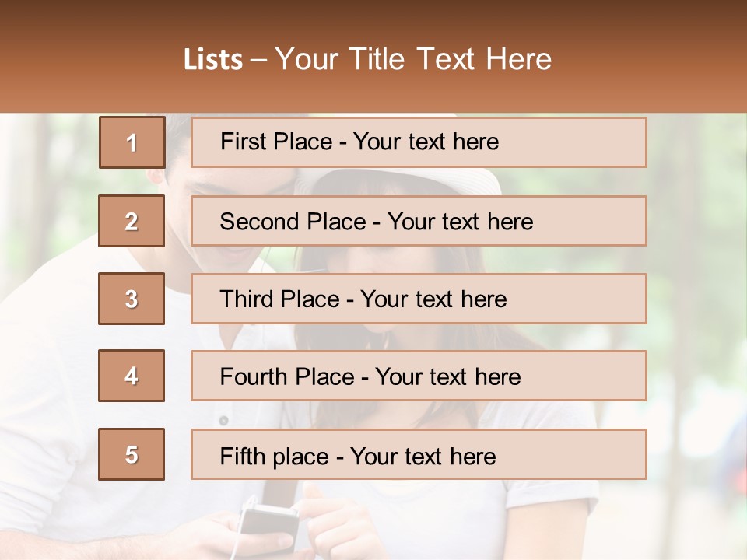The width and height of the screenshot is (747, 560).
Task: Select the Third Place text bar
Action: click(x=419, y=299)
